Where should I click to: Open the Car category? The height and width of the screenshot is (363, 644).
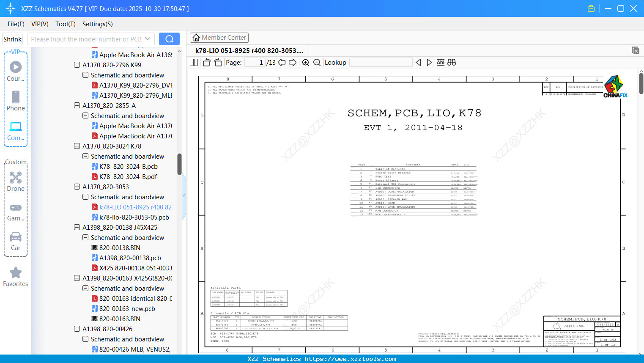(16, 241)
